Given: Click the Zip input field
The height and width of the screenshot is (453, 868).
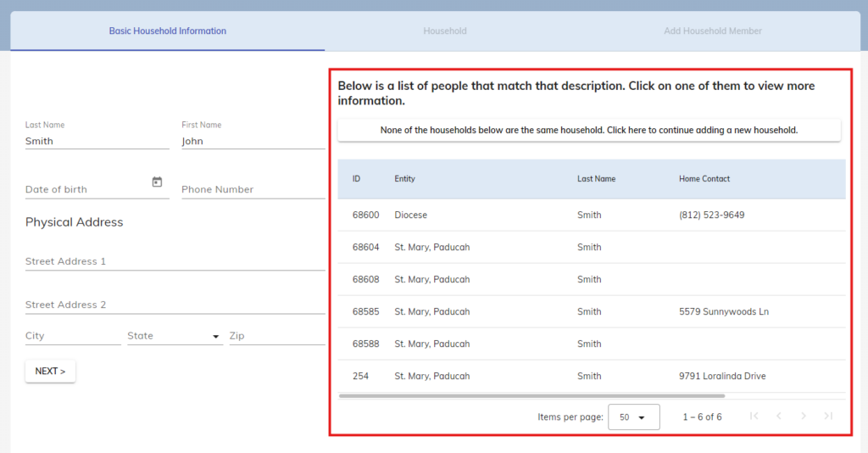Looking at the screenshot, I should pyautogui.click(x=277, y=336).
